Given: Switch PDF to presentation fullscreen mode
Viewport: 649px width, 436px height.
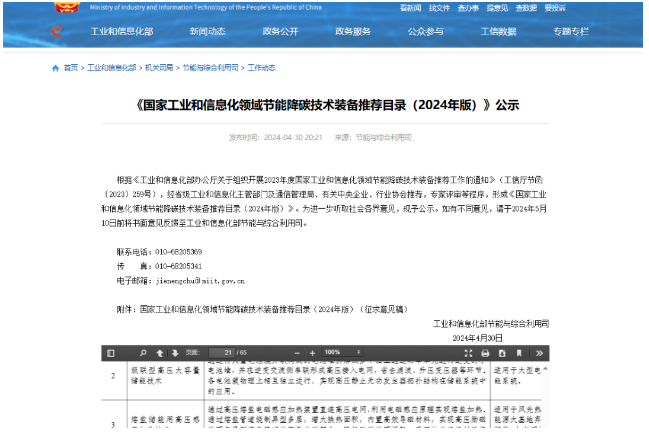Looking at the screenshot, I should click(x=469, y=353).
